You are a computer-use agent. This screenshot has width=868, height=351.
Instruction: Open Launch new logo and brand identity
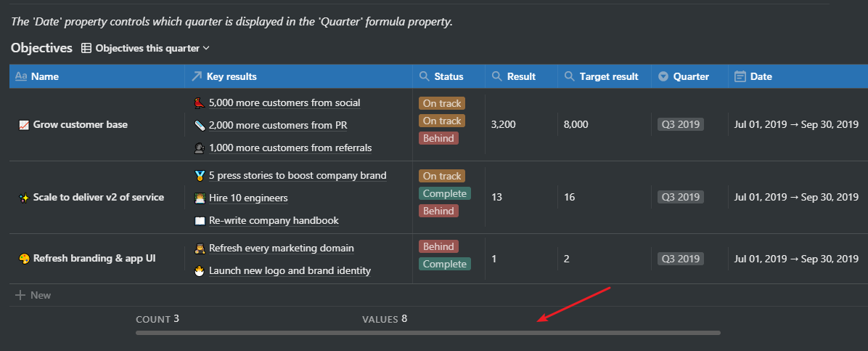point(290,270)
